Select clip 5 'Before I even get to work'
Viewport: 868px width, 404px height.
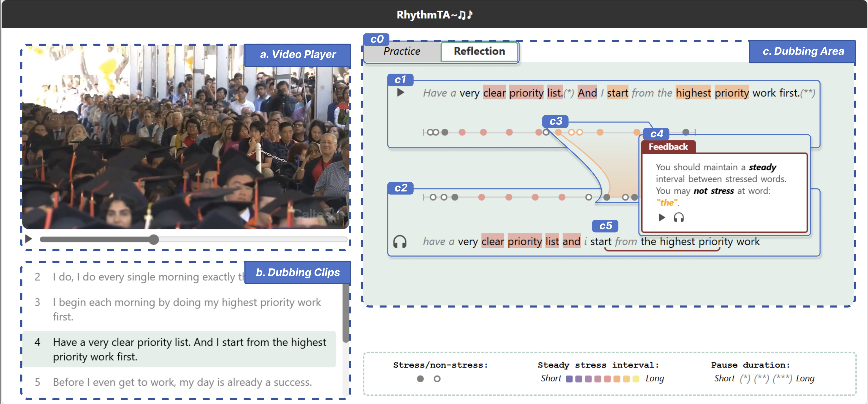[x=182, y=382]
